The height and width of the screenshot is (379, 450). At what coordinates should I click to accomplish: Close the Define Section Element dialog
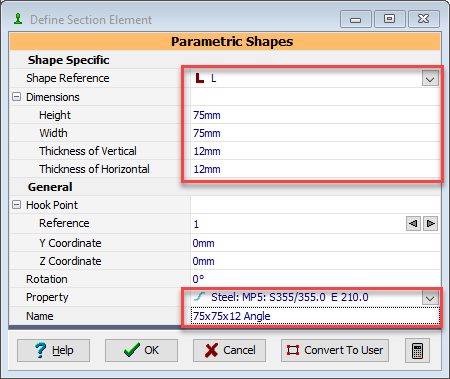point(424,19)
